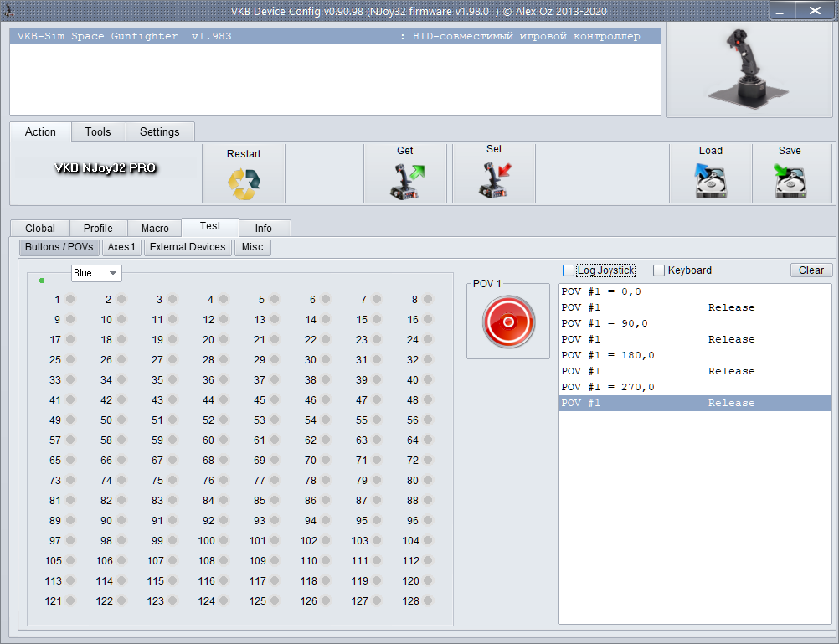Screen dimensions: 839x644
Task: Click the button 19 indicator light
Action: click(x=172, y=339)
